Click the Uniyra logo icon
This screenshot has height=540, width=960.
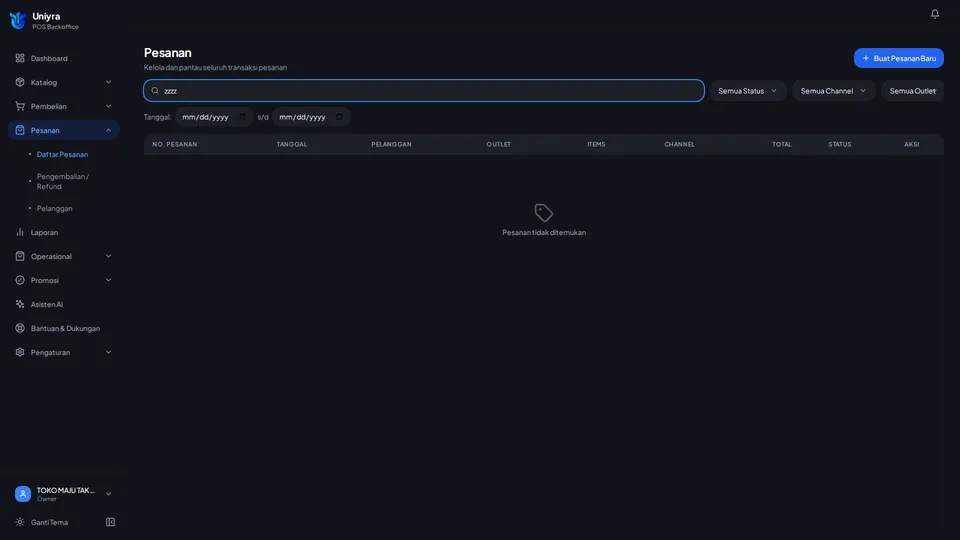coord(18,20)
